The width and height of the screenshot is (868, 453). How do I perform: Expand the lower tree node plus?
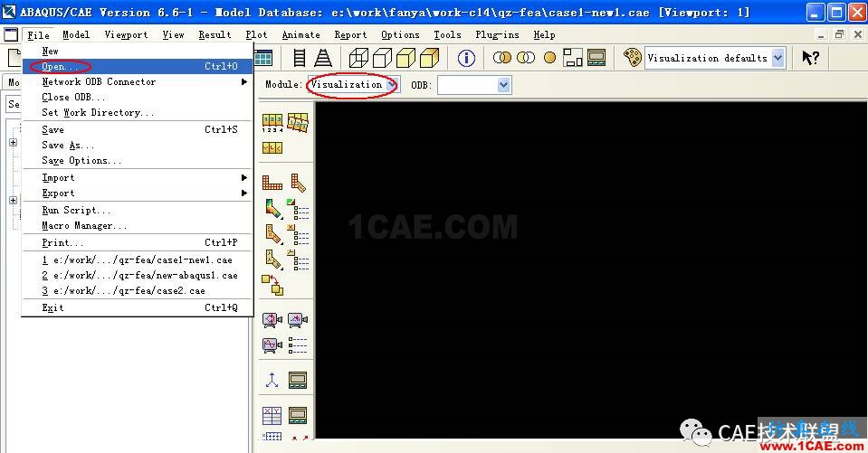click(x=14, y=200)
